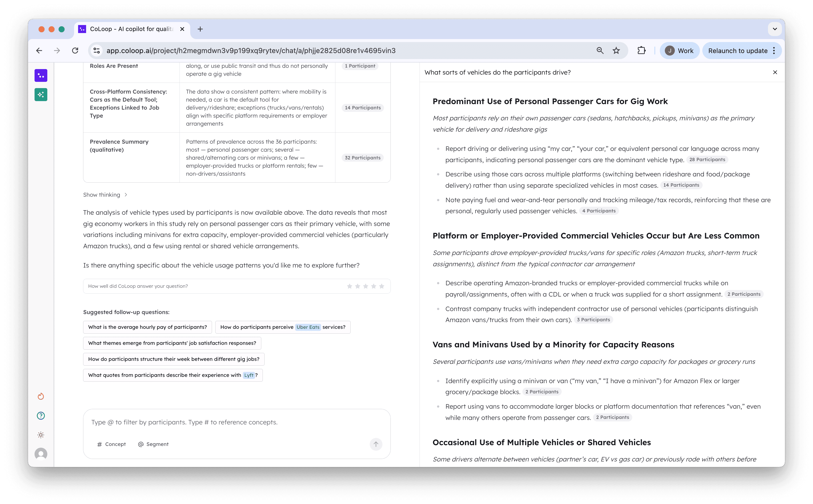Click the orange flame icon in sidebar
813x504 pixels.
(41, 396)
